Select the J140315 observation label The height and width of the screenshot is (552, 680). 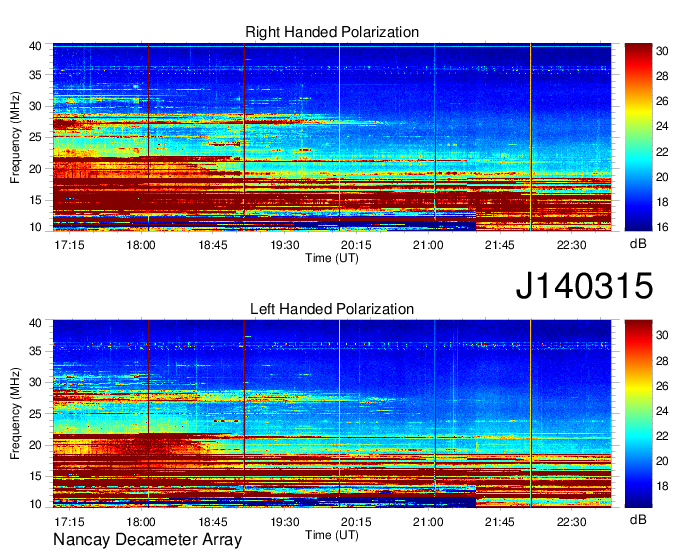coord(584,286)
